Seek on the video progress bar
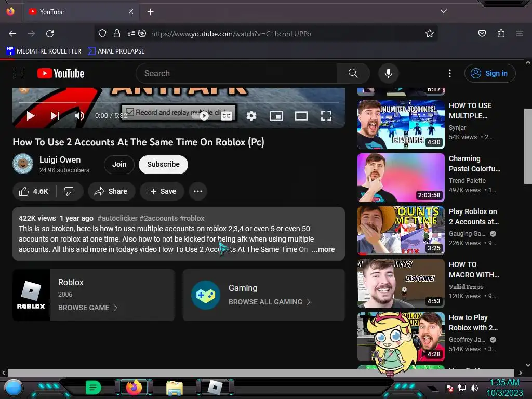The image size is (532, 399). click(179, 102)
